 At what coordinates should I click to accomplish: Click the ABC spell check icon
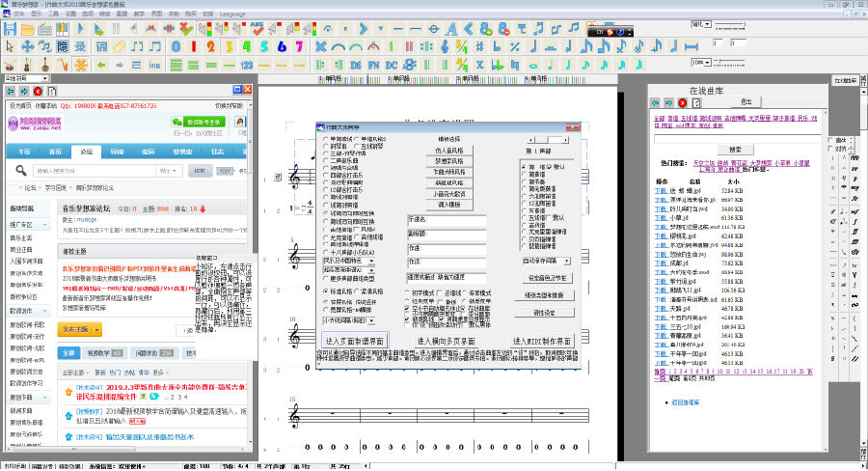click(x=257, y=28)
